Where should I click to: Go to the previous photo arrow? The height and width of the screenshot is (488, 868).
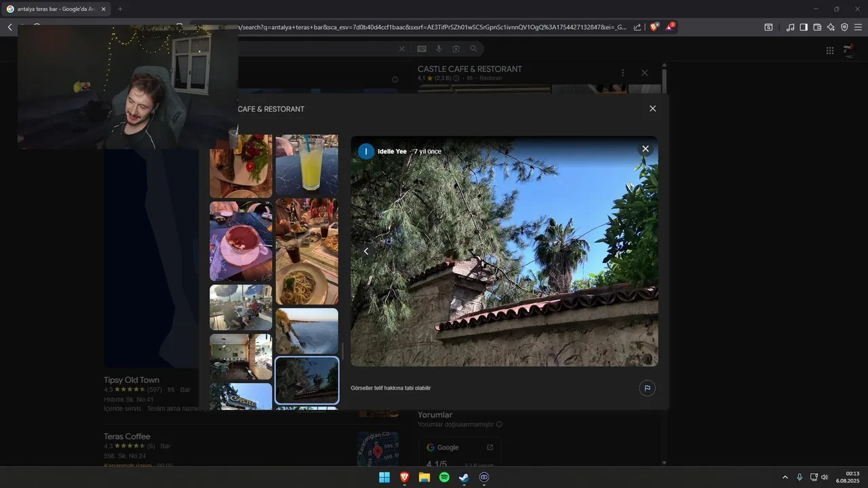pos(366,251)
